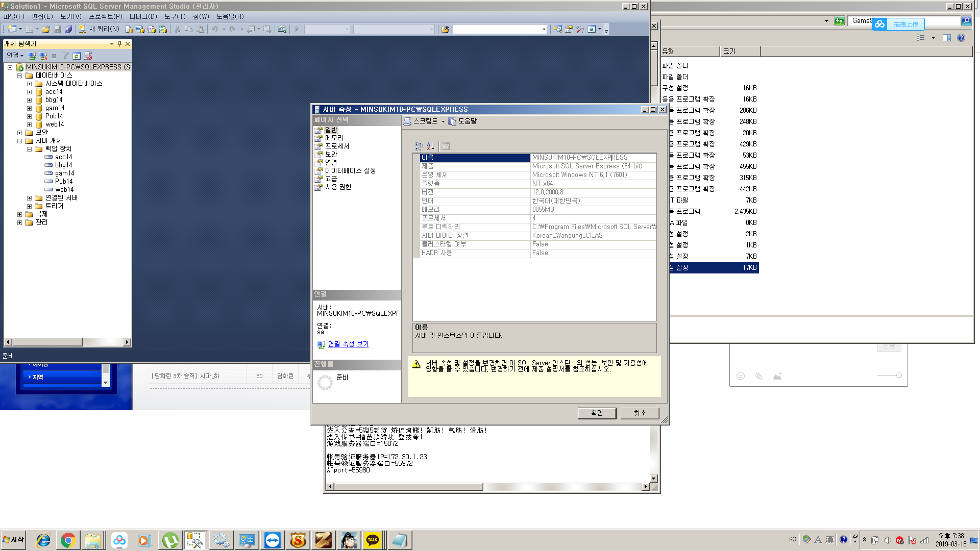Click the Analysis Services DMX Query icon
The width and height of the screenshot is (980, 551).
151,29
